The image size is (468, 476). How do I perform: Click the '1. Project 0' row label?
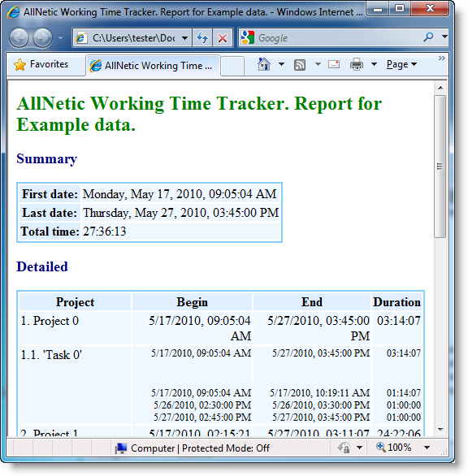pos(50,321)
